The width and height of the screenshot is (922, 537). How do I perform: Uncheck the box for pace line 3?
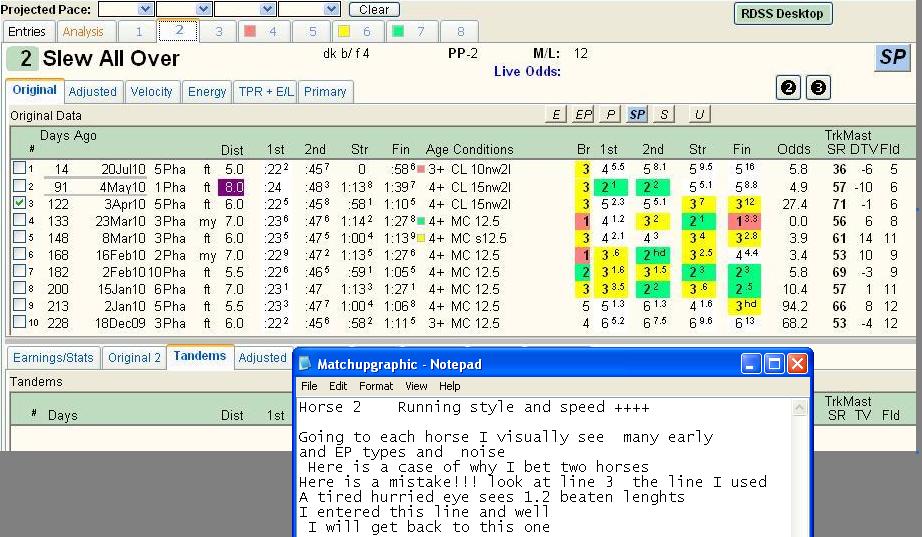19,203
